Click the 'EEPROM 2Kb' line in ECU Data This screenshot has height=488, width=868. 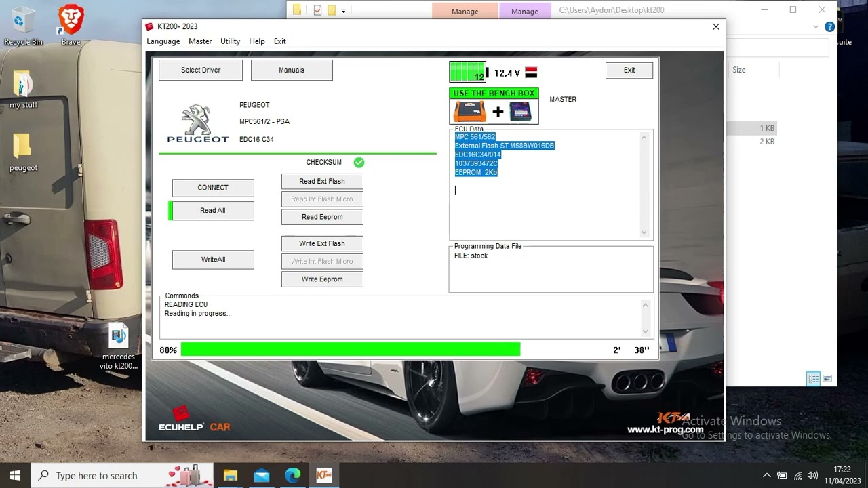tap(476, 173)
